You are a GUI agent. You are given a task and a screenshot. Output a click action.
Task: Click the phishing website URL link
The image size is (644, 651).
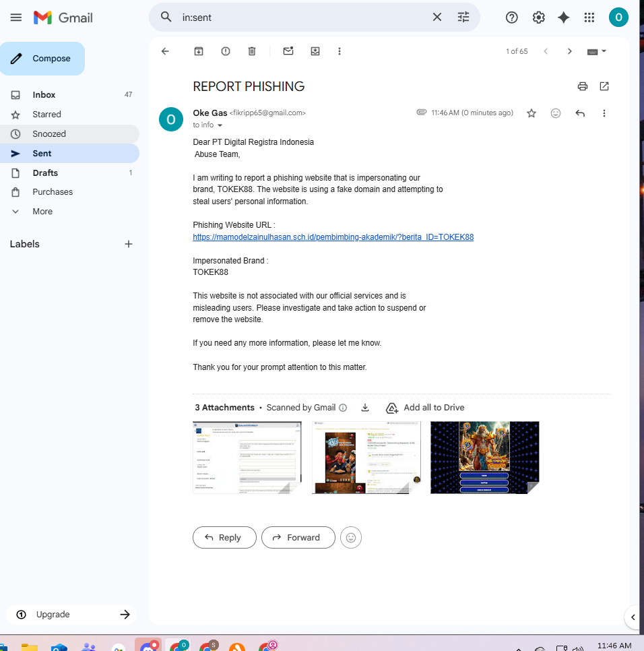click(x=333, y=237)
